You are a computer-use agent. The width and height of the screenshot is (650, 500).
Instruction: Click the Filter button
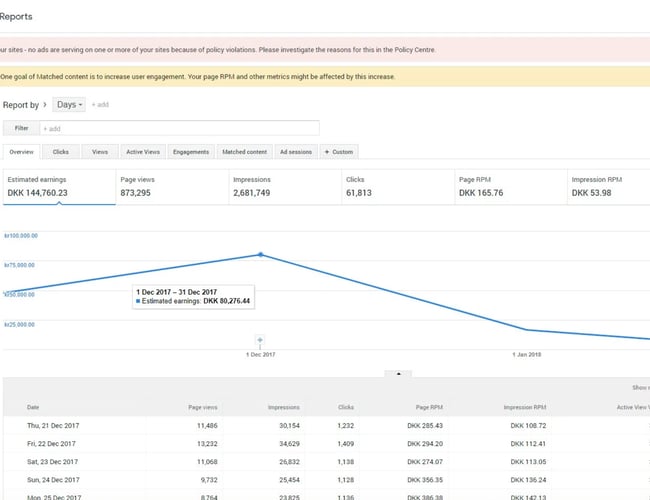pos(21,128)
